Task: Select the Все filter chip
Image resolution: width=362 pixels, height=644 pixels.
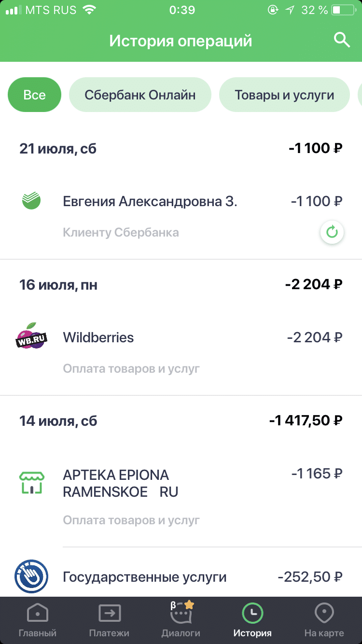Action: point(34,95)
